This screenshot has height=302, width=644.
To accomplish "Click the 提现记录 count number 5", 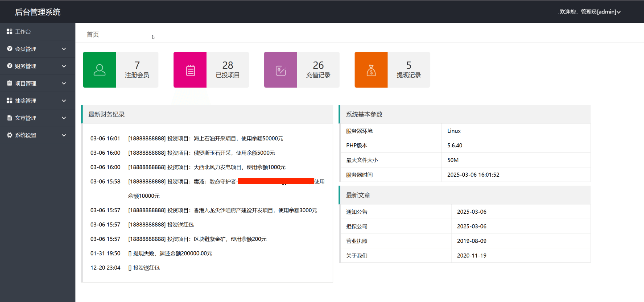I will point(409,65).
